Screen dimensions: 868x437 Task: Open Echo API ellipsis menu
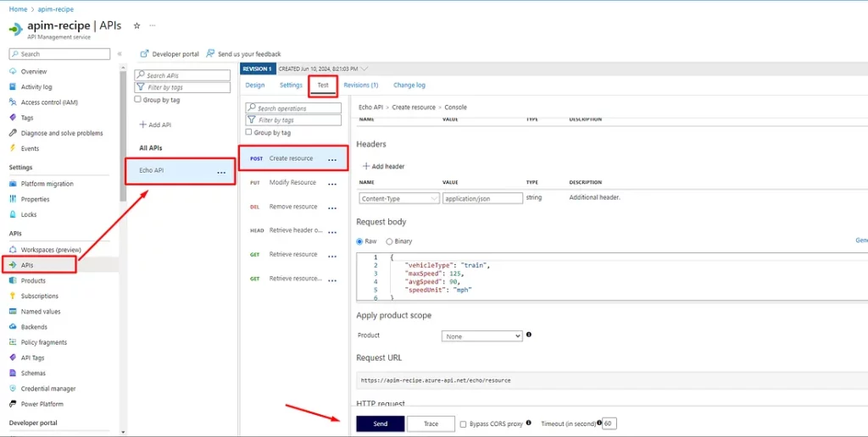click(221, 172)
